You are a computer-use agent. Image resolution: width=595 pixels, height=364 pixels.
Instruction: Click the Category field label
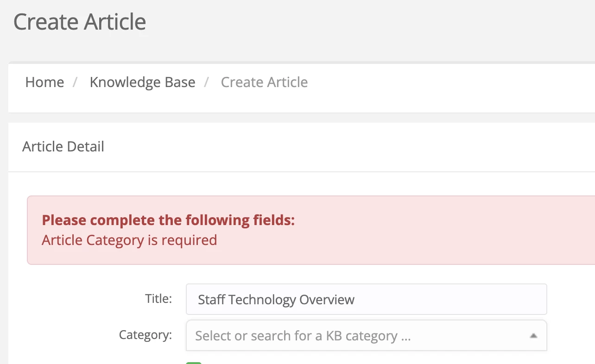click(146, 334)
